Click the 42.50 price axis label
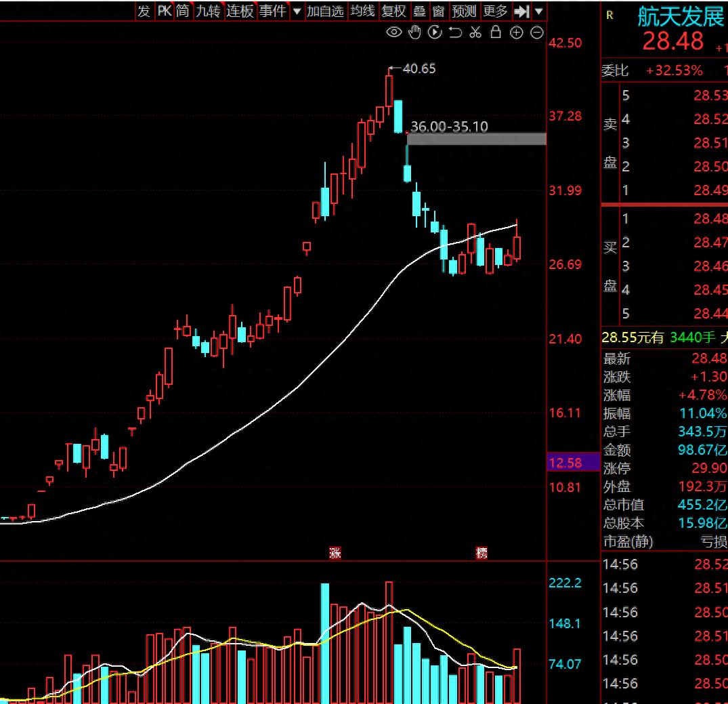 pos(565,43)
